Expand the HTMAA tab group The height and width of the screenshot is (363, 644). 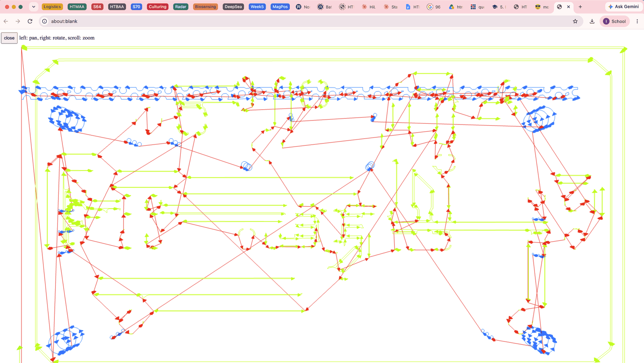[77, 7]
